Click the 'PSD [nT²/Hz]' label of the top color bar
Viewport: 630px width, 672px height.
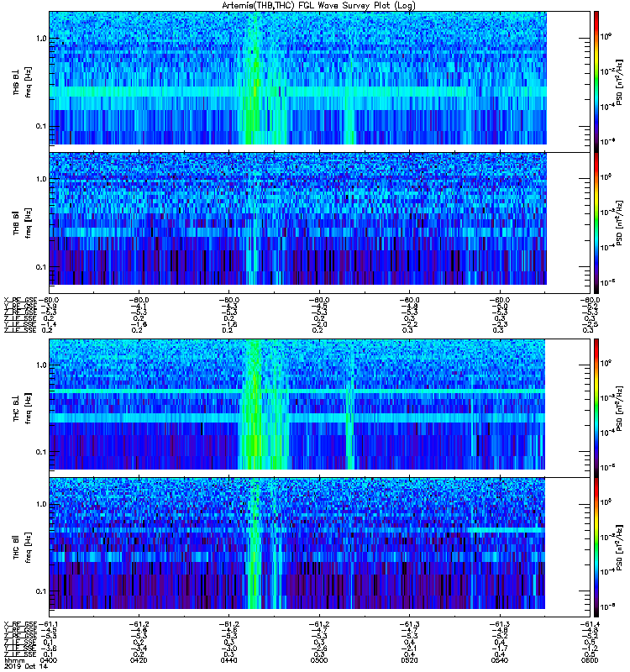click(619, 81)
